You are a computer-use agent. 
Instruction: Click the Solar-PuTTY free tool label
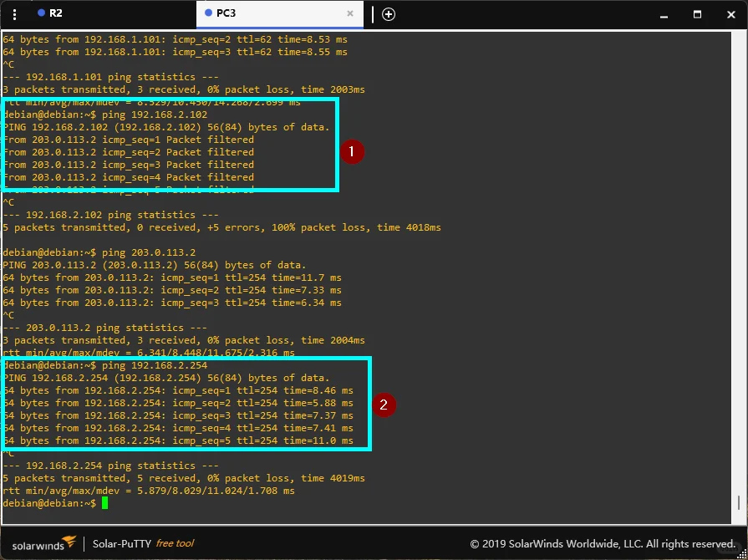pos(143,543)
